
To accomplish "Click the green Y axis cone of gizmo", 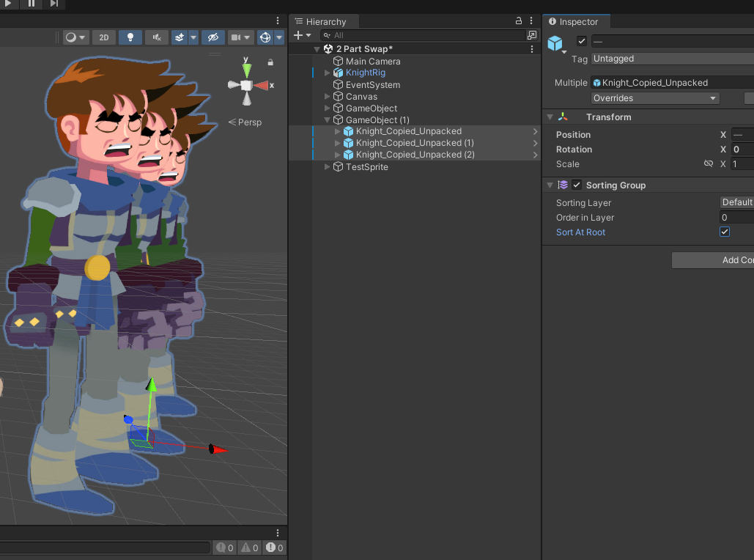I will click(246, 69).
